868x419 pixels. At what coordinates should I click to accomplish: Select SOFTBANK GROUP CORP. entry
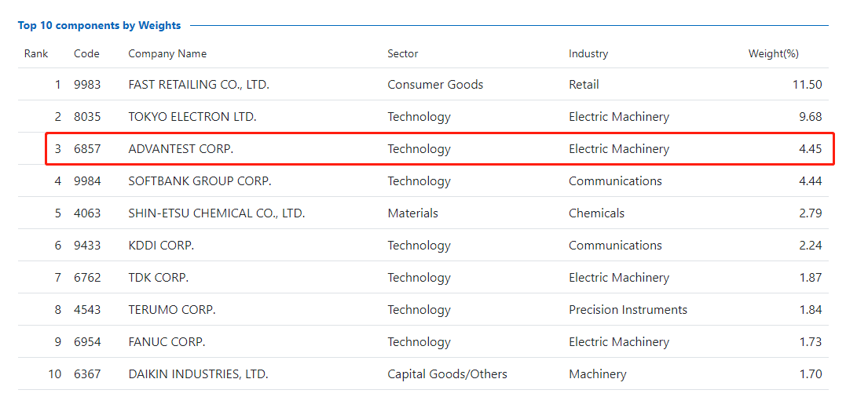[200, 180]
